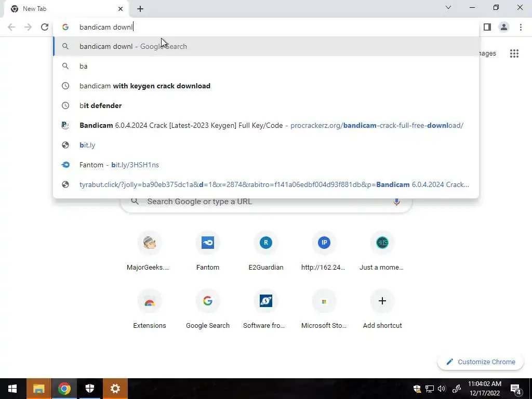Image resolution: width=532 pixels, height=399 pixels.
Task: Open the E2Guardian shortcut
Action: [x=266, y=251]
